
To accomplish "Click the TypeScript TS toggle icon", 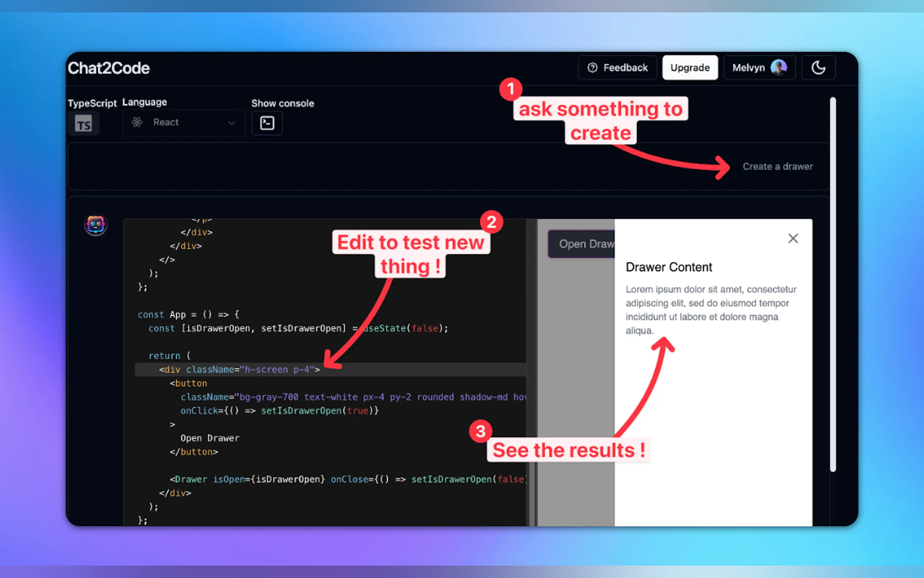I will pyautogui.click(x=83, y=123).
